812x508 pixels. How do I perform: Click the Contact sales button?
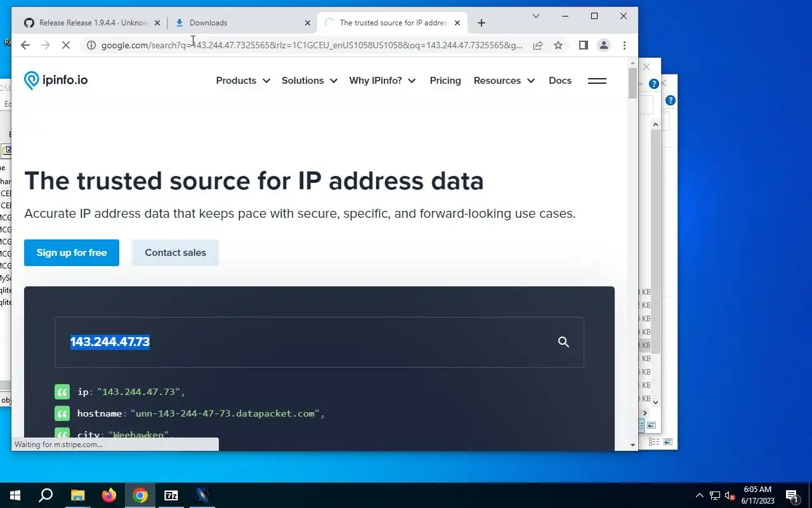175,253
